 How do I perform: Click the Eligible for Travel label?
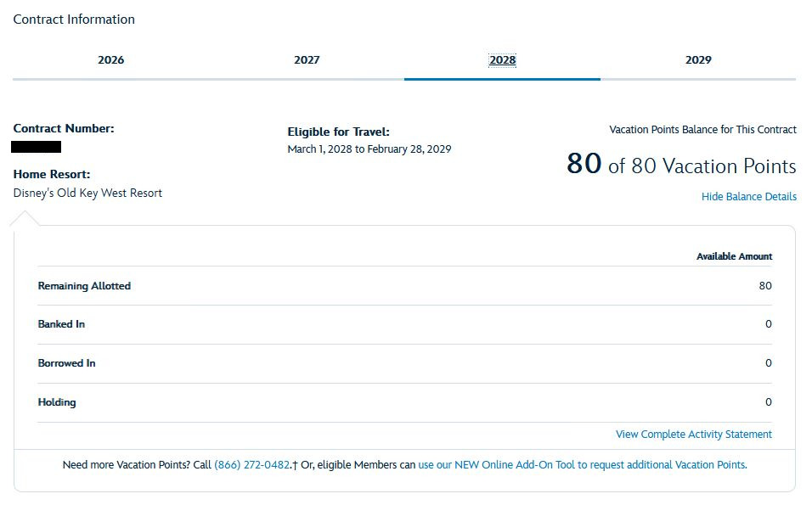(339, 132)
